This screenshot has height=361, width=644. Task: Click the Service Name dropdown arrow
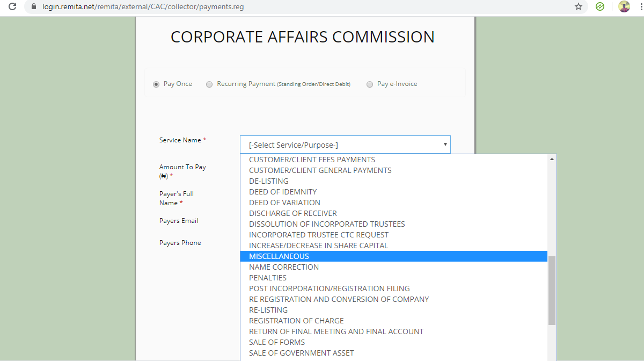click(445, 145)
